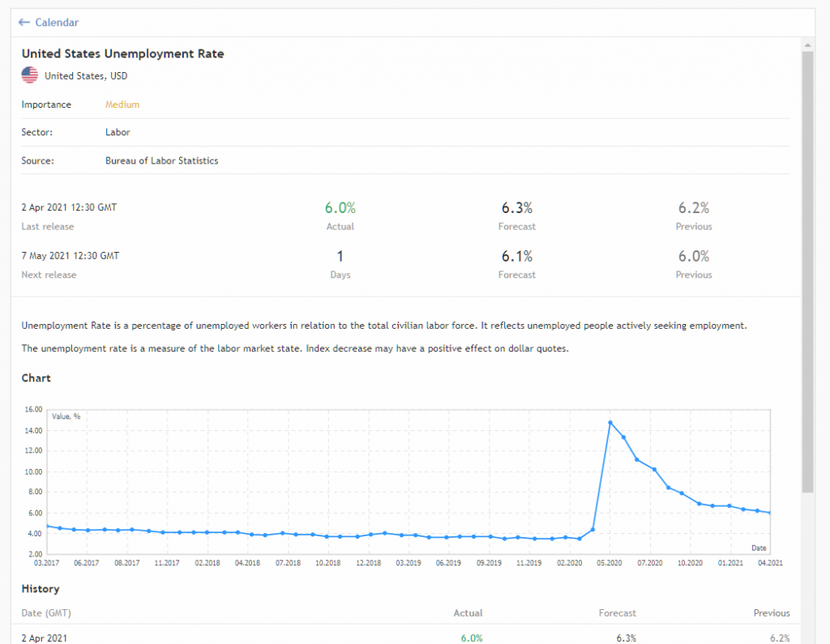Click the green 6.0% Actual value in last release
The height and width of the screenshot is (644, 830).
(x=340, y=208)
